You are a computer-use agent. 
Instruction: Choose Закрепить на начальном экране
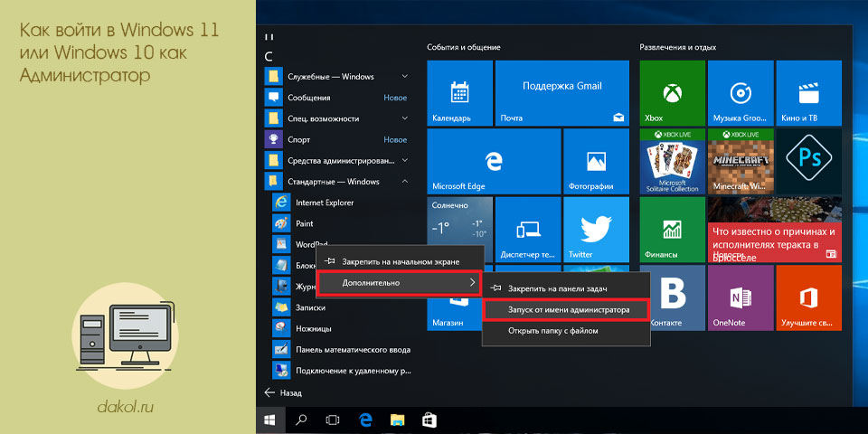coord(400,261)
